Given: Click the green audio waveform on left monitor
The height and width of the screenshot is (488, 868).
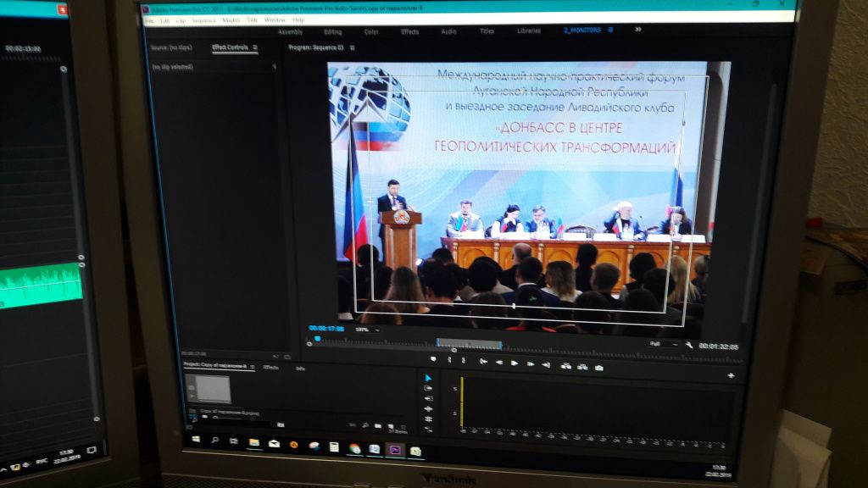Looking at the screenshot, I should (41, 285).
